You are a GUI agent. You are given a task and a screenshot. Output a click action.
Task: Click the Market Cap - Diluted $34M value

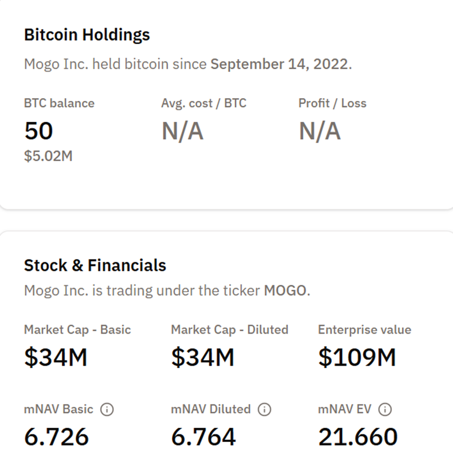[x=203, y=357]
